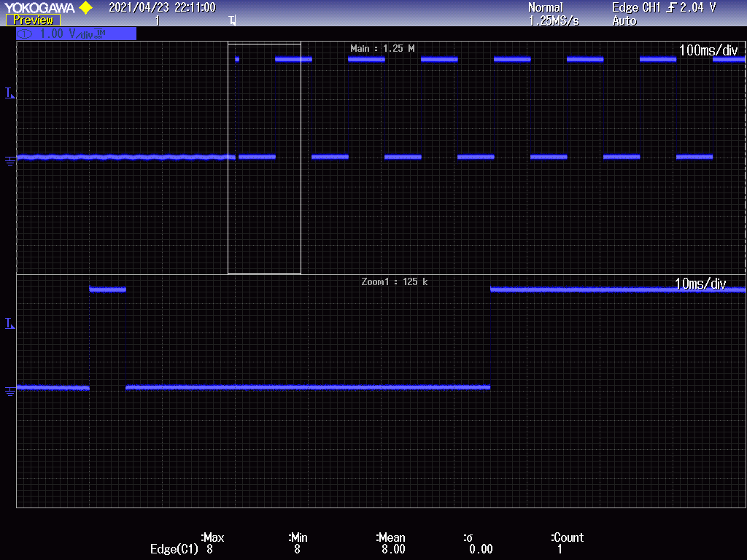Image resolution: width=747 pixels, height=560 pixels.
Task: Click the rising edge trigger slope icon
Action: tap(671, 7)
